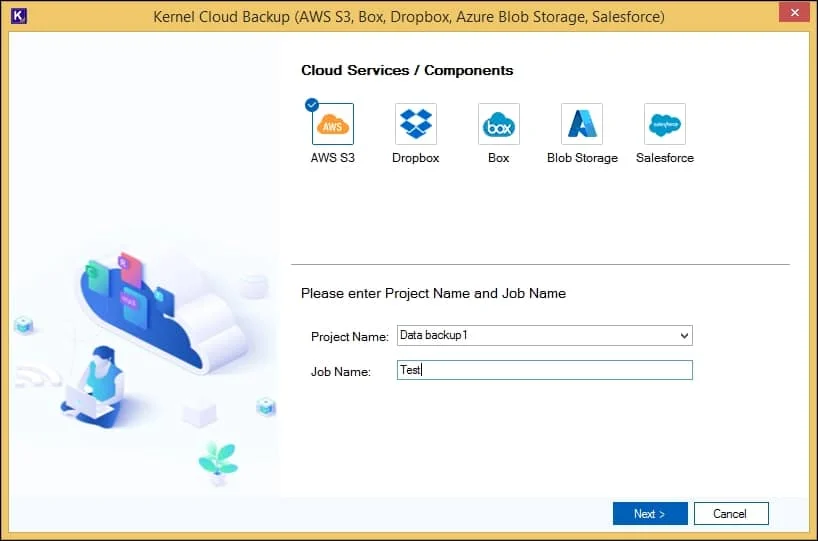Proceed with the Next > button
Image resolution: width=818 pixels, height=541 pixels.
coord(650,513)
